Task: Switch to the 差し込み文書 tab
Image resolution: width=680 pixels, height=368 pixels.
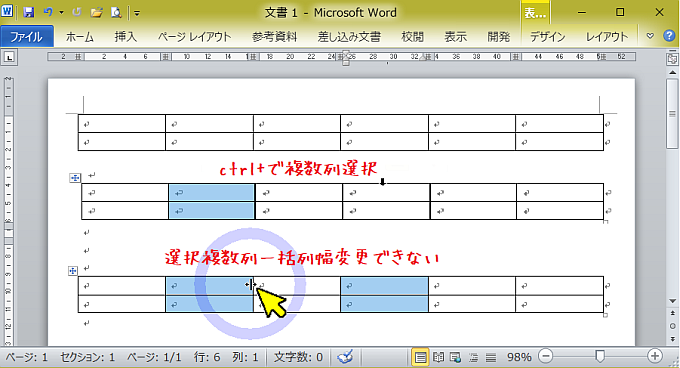Action: [x=349, y=37]
